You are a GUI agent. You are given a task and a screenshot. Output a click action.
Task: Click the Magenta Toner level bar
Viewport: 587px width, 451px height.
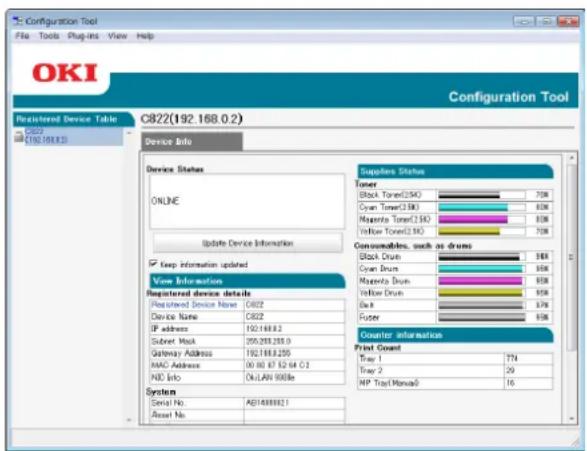481,219
